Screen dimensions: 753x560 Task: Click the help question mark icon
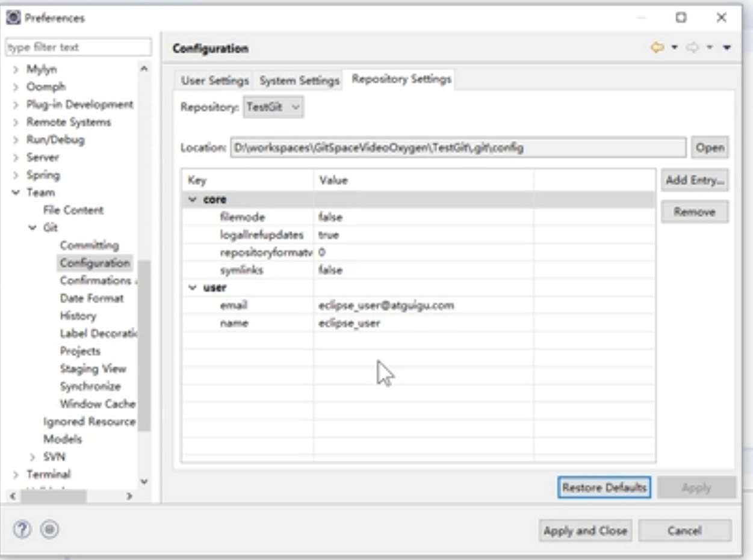pyautogui.click(x=23, y=529)
